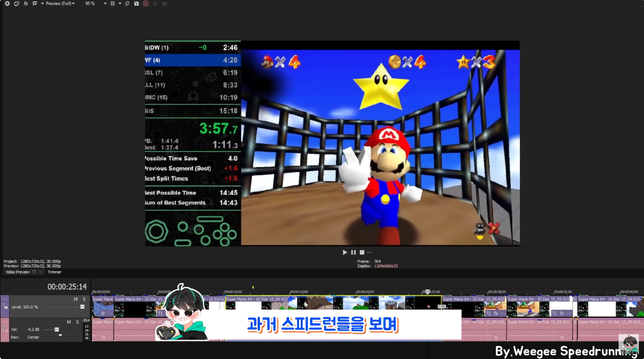Viewport: 644px width, 359px height.
Task: Switch to the Trimmer tab
Action: [54, 272]
